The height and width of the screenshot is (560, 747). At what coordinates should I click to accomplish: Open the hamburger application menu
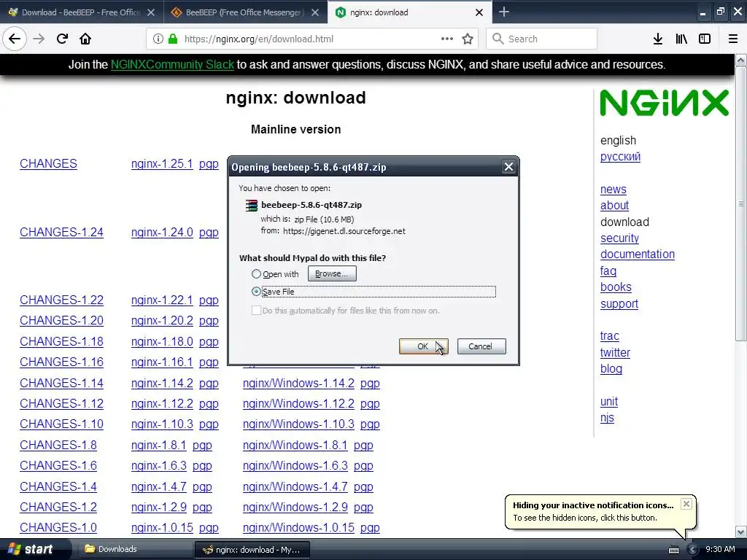(733, 39)
